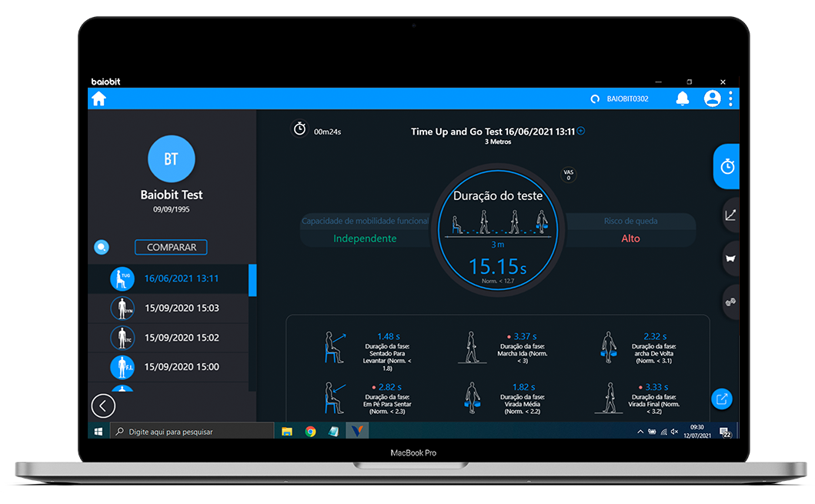This screenshot has height=504, width=815.
Task: Click the 15.15 s duration value
Action: (x=497, y=267)
